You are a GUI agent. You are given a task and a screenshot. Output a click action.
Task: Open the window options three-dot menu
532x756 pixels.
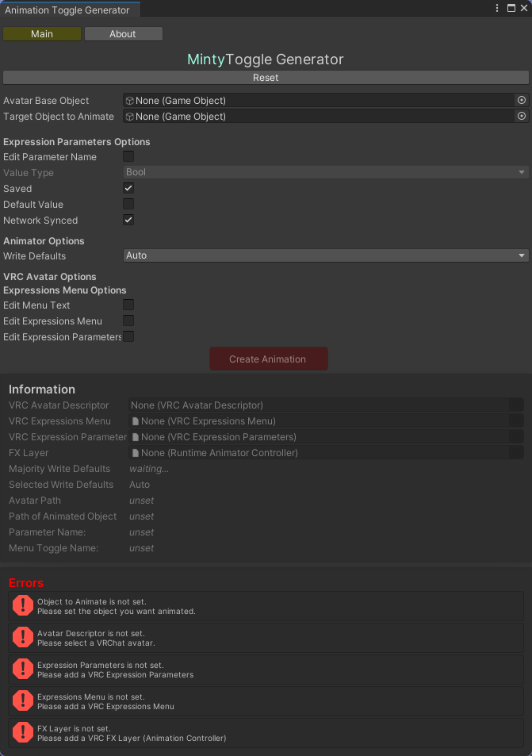click(x=497, y=7)
